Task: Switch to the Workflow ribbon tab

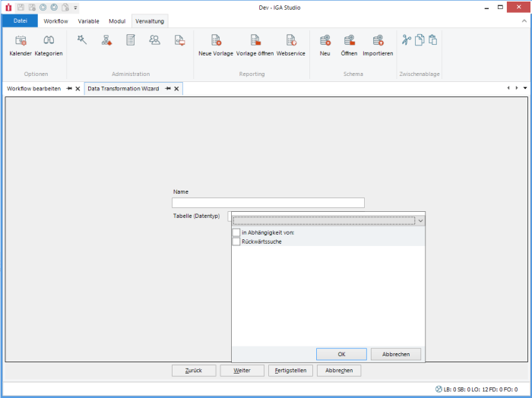Action: (x=55, y=21)
